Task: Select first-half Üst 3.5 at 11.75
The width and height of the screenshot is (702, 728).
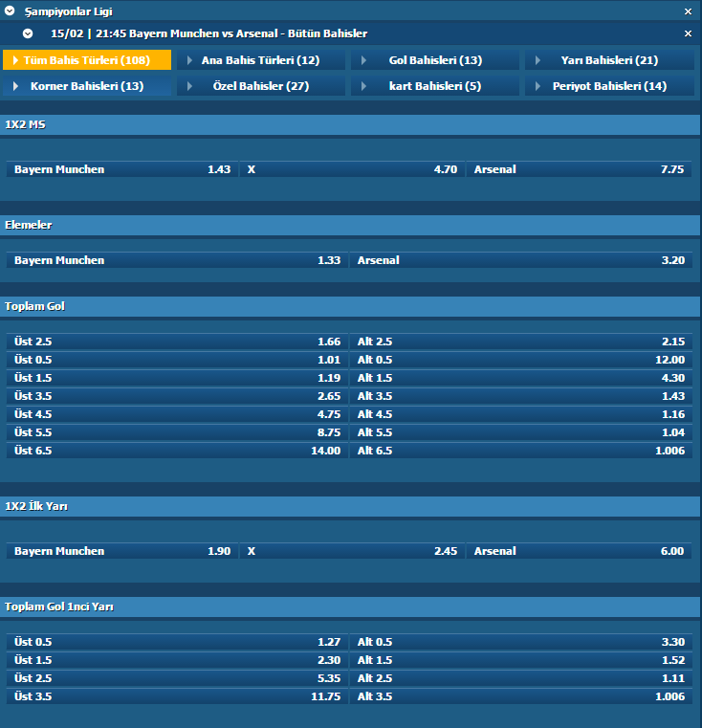Action: [x=177, y=696]
